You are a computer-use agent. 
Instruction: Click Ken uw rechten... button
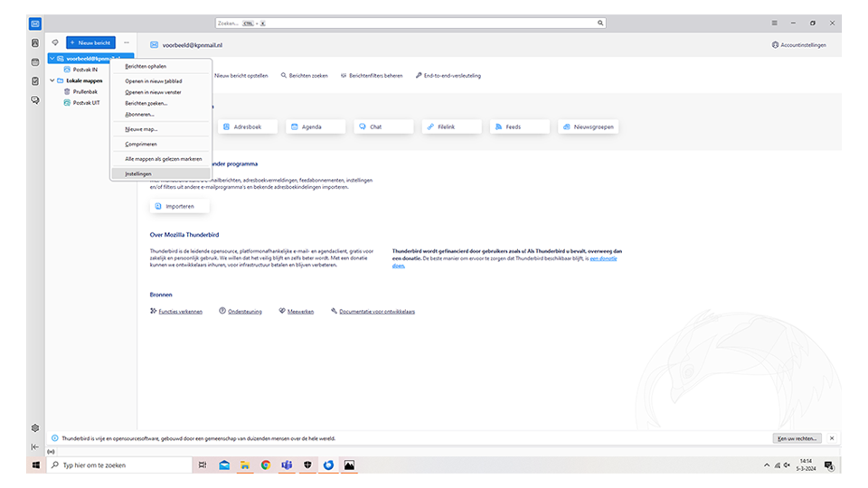point(797,438)
